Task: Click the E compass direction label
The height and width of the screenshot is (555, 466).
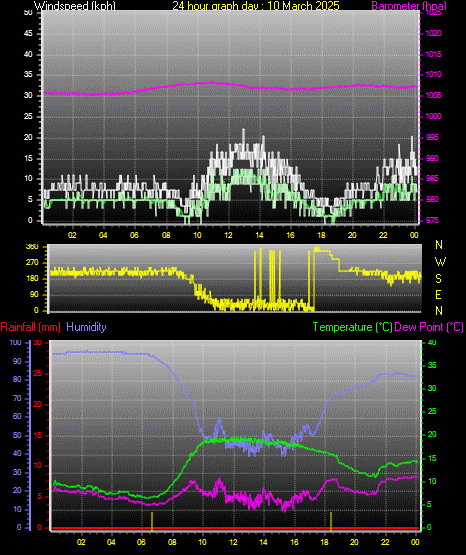Action: tap(438, 294)
